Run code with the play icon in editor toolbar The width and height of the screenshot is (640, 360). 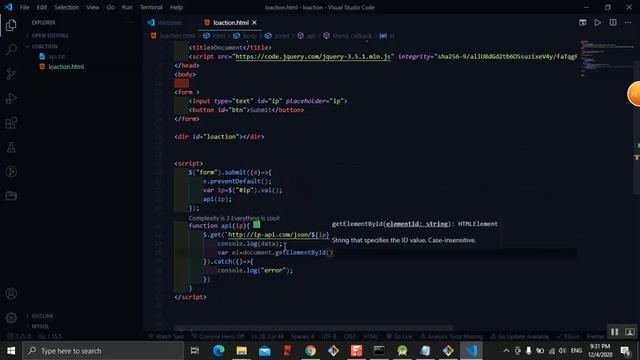598,22
